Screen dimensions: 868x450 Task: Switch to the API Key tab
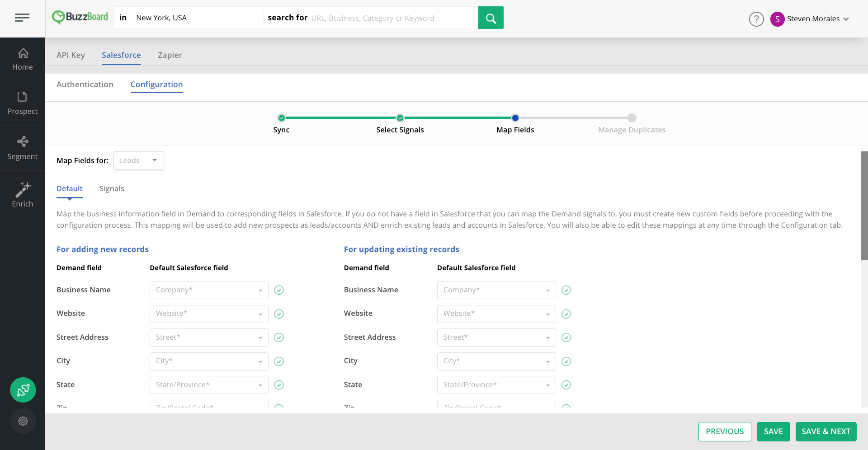71,55
